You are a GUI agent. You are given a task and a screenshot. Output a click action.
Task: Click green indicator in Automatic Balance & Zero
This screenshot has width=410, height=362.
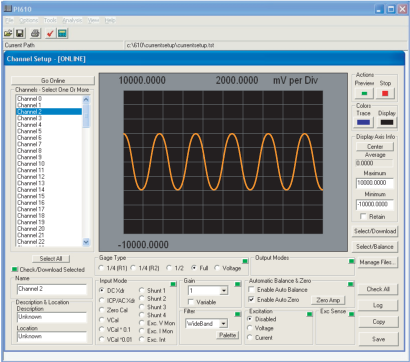coord(351,284)
